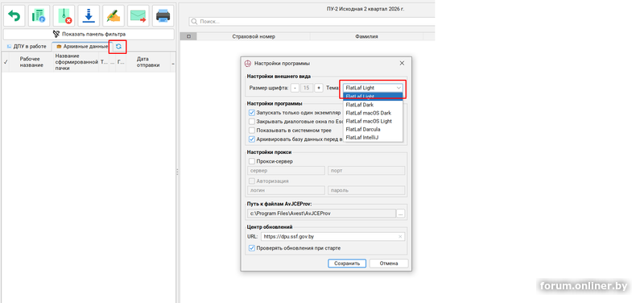
Task: Click the printer icon
Action: [163, 16]
